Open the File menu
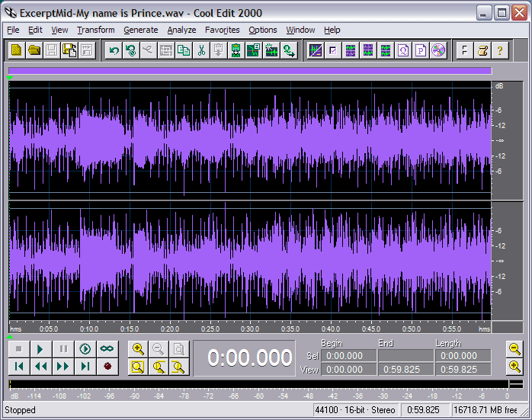Image resolution: width=532 pixels, height=420 pixels. [x=13, y=30]
